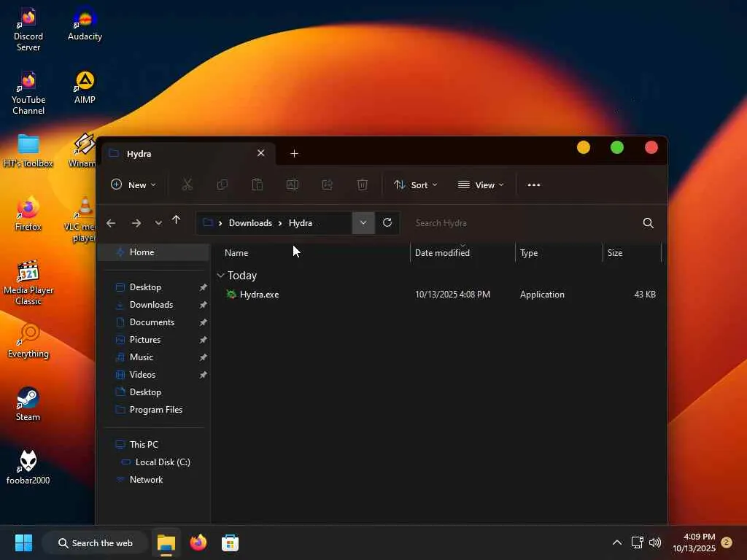Viewport: 747px width, 560px height.
Task: Go back with the left arrow
Action: tap(111, 223)
